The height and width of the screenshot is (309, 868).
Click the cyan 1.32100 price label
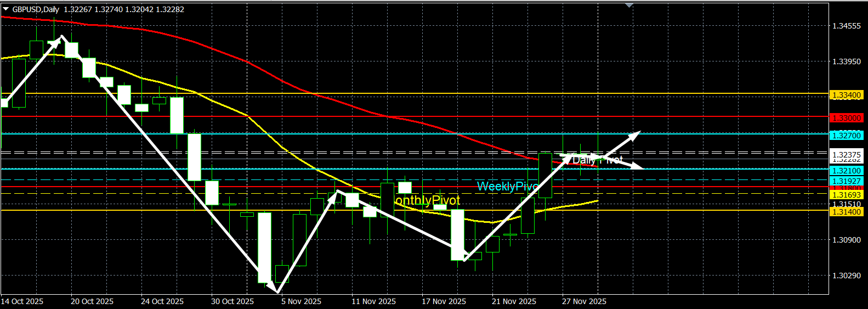pyautogui.click(x=847, y=171)
